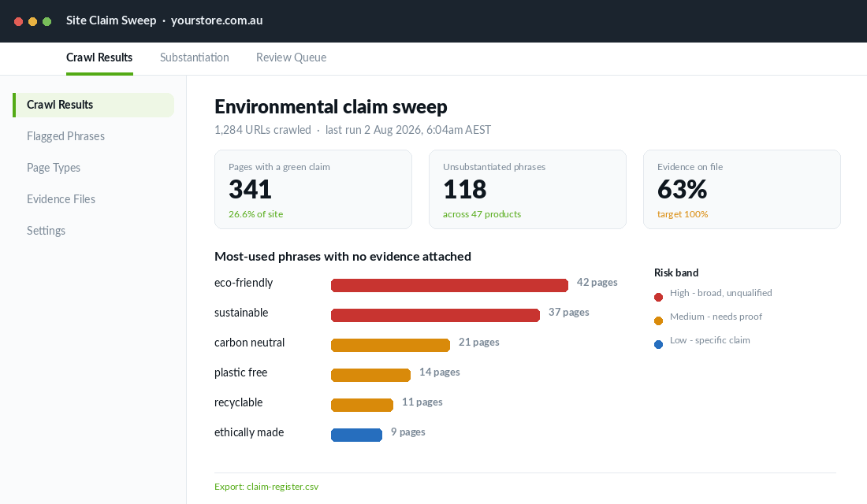
Task: Click the yellow minimize window dot
Action: [x=32, y=21]
